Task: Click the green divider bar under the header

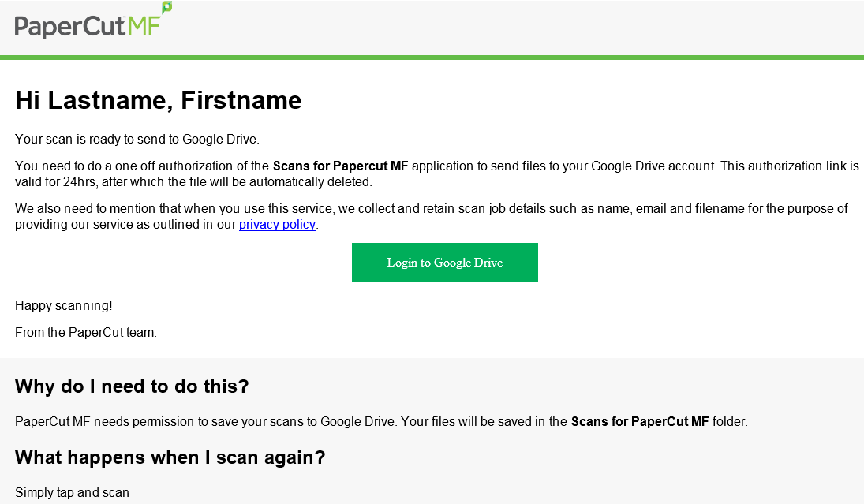Action: click(432, 57)
